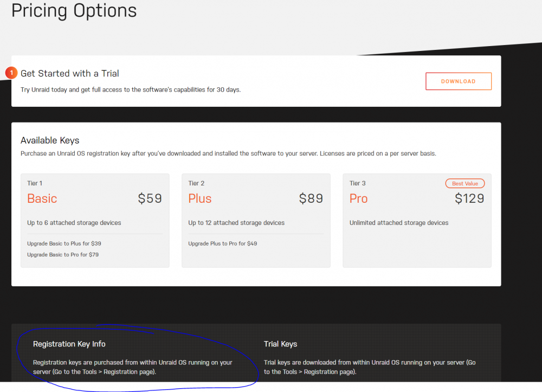Click Upgrade Basic to Plus for $39
Viewport: 542px width, 392px height.
tap(64, 243)
